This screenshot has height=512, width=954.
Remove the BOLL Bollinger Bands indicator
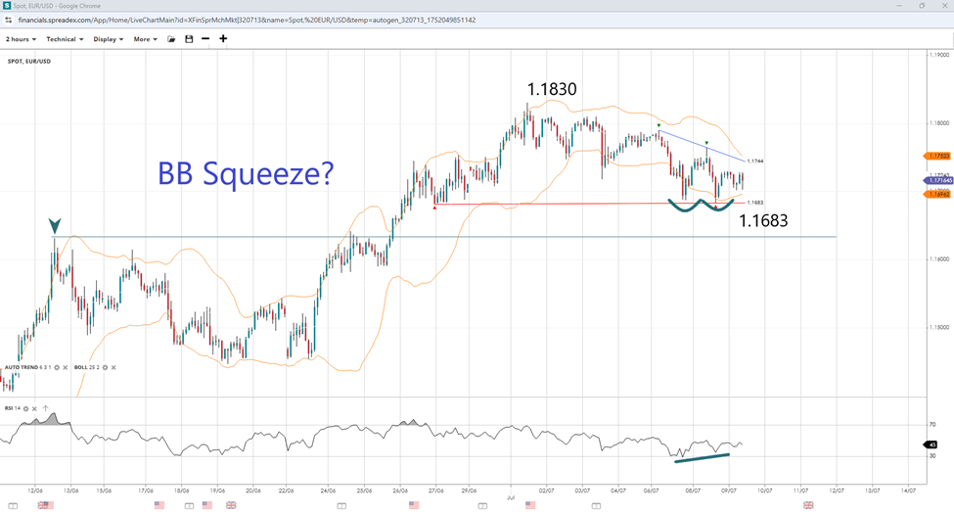coord(113,368)
